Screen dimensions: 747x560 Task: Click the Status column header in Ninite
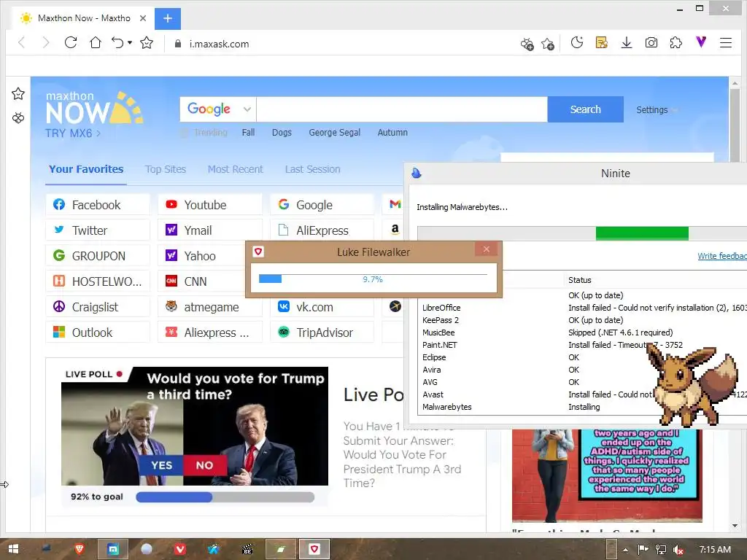tap(580, 280)
